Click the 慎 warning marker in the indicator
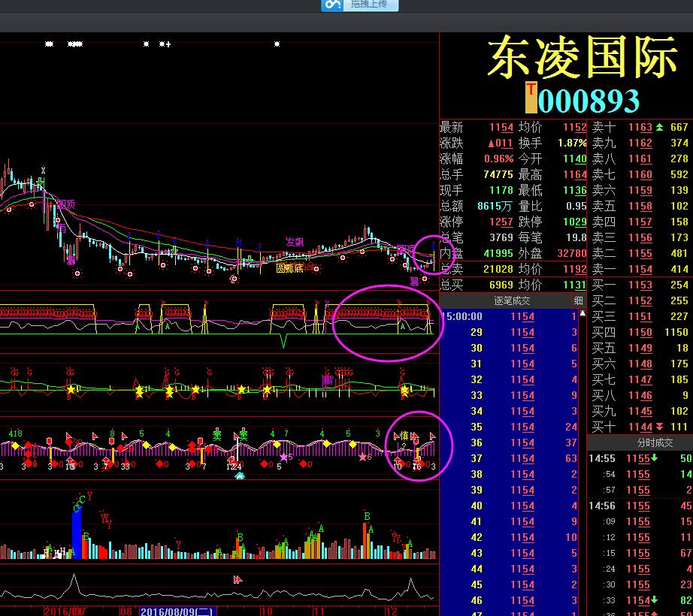Viewport: 693px width, 616px height. [x=404, y=436]
